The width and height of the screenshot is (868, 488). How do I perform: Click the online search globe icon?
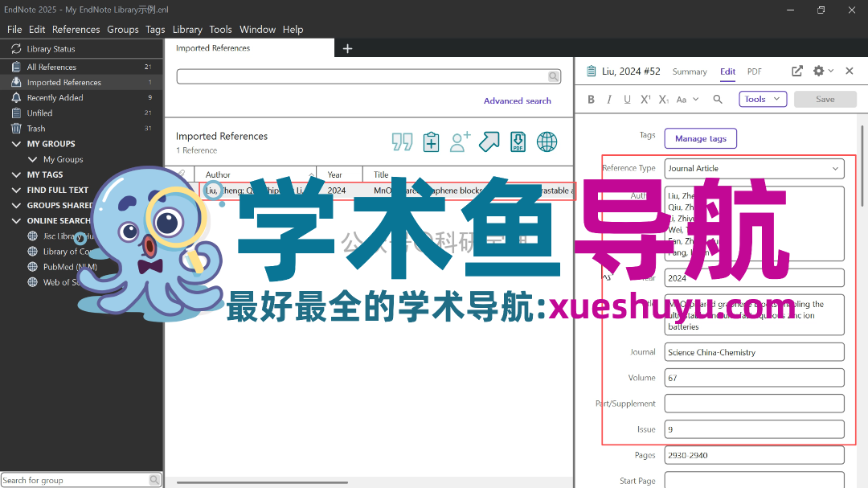coord(547,141)
